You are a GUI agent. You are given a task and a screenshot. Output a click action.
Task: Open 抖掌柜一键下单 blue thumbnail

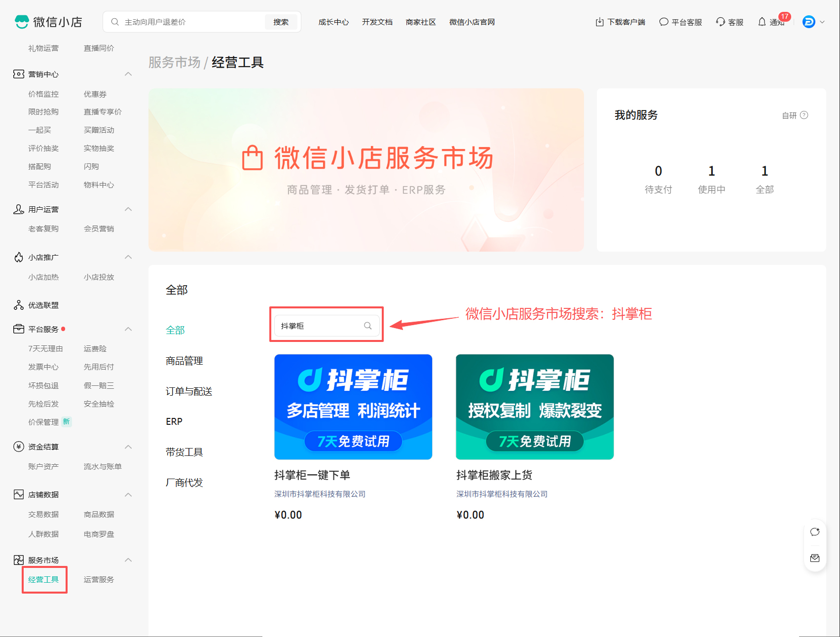[353, 407]
